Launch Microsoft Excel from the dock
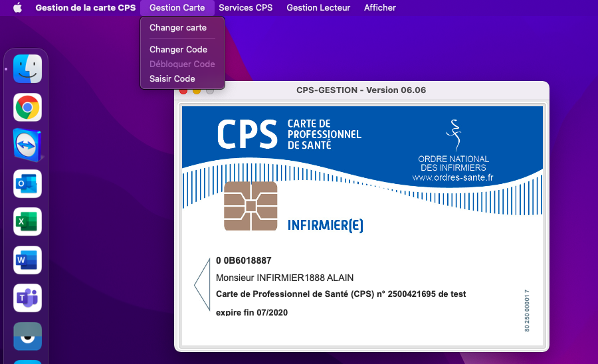 click(x=27, y=221)
